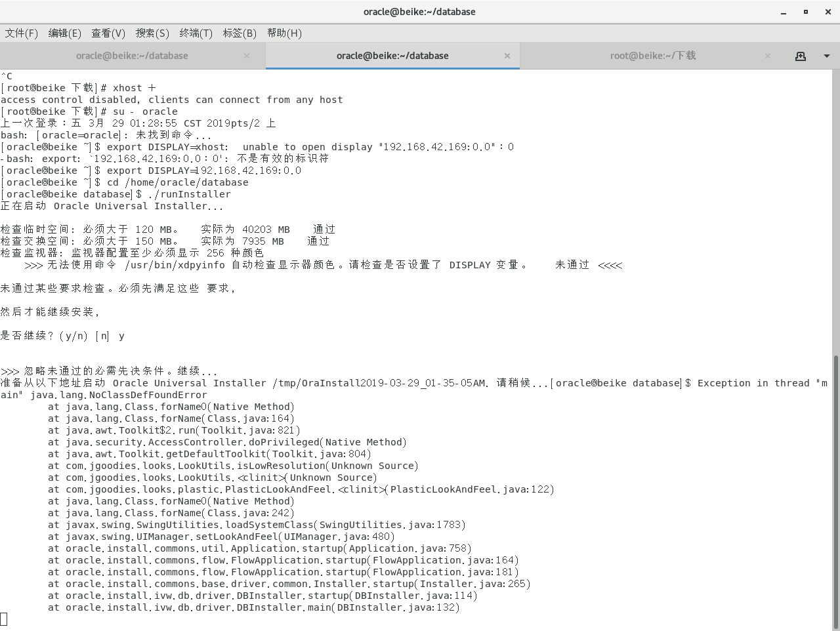Open the 标签(B) menu
The image size is (840, 631).
pos(240,33)
